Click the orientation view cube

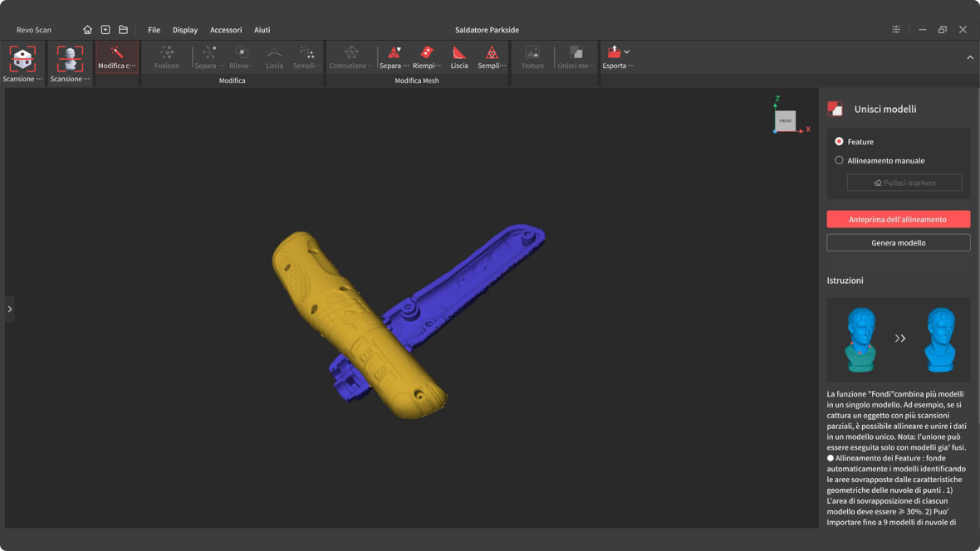click(785, 121)
